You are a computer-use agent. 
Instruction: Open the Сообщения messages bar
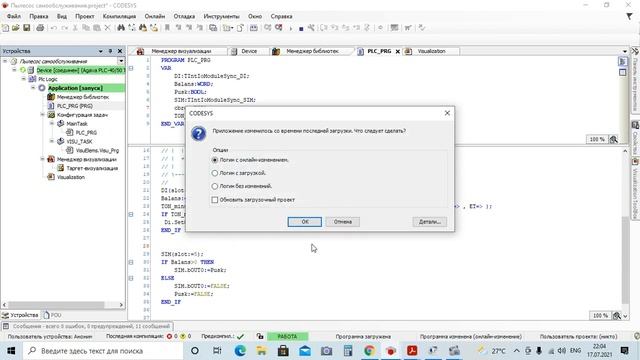pyautogui.click(x=87, y=326)
